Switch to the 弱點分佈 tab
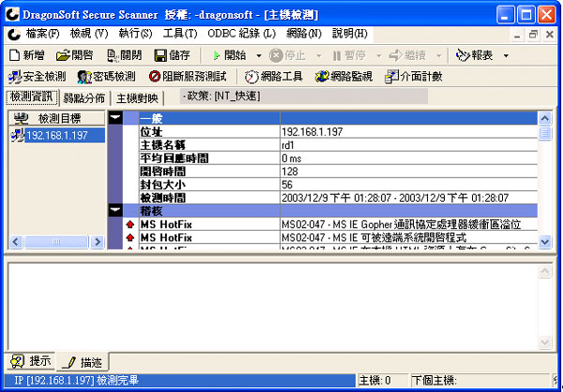The image size is (563, 392). [85, 98]
